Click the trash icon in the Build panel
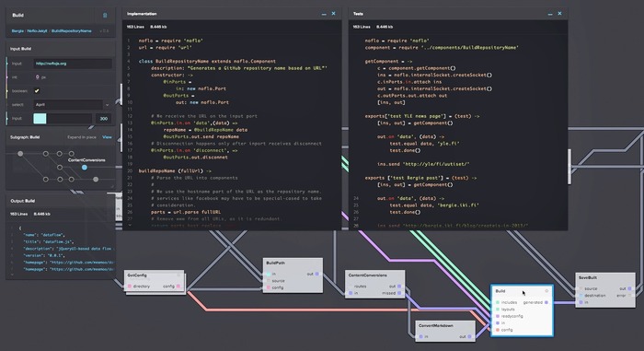 coord(105,16)
